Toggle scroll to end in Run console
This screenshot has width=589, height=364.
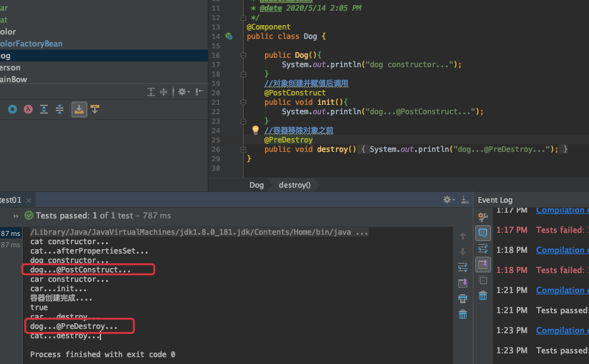[x=463, y=283]
